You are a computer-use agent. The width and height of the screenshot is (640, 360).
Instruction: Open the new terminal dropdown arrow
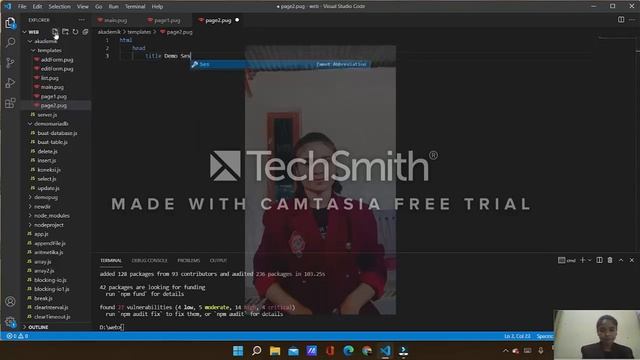(x=589, y=260)
